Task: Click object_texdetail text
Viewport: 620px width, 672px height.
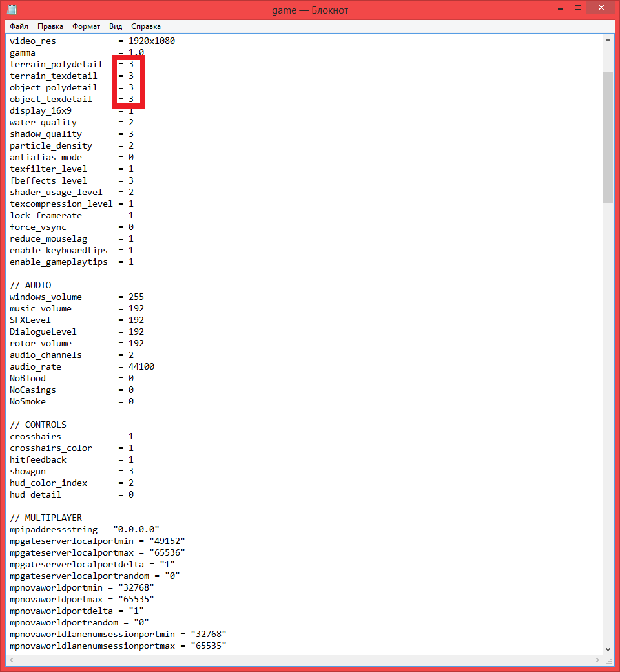Action: tap(51, 100)
